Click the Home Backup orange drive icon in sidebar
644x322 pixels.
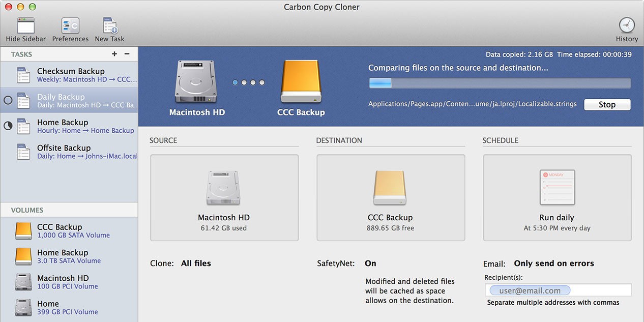pos(23,256)
